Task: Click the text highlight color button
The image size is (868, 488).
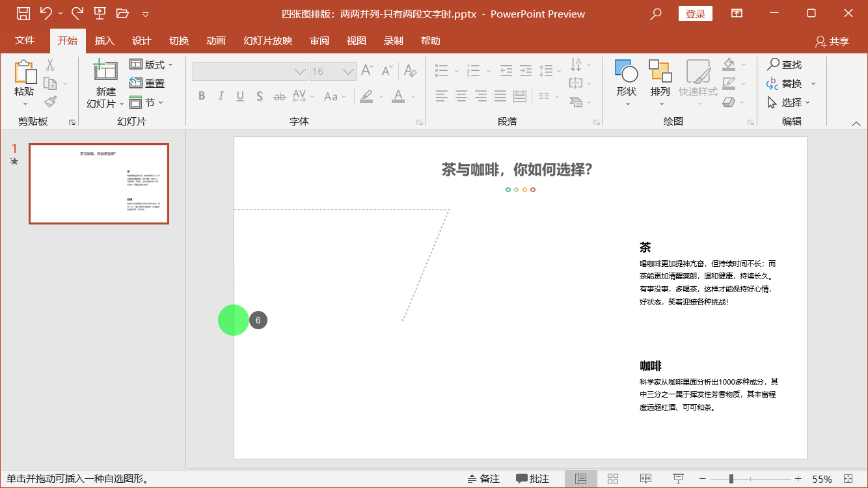Action: [x=366, y=96]
